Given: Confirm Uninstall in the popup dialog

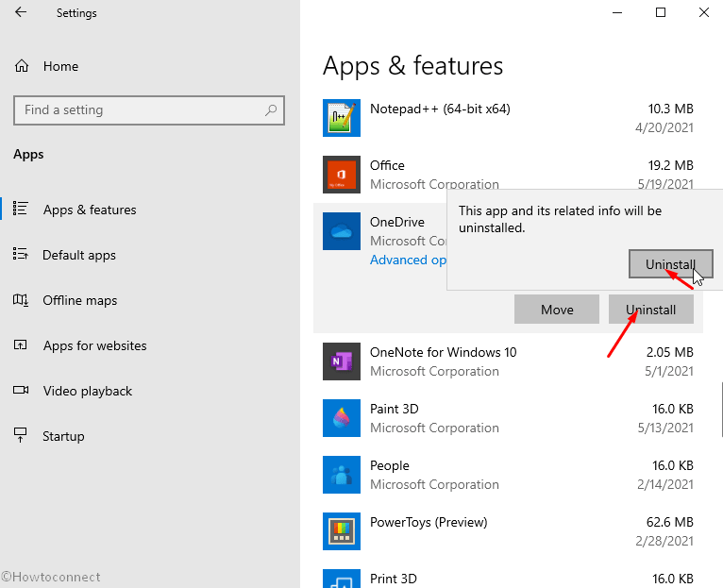Looking at the screenshot, I should pos(670,264).
